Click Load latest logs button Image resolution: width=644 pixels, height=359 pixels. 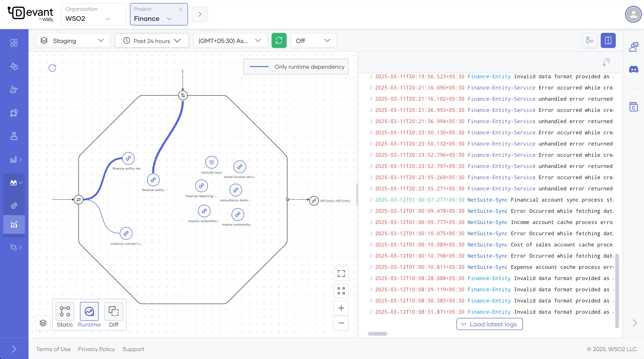pyautogui.click(x=489, y=324)
